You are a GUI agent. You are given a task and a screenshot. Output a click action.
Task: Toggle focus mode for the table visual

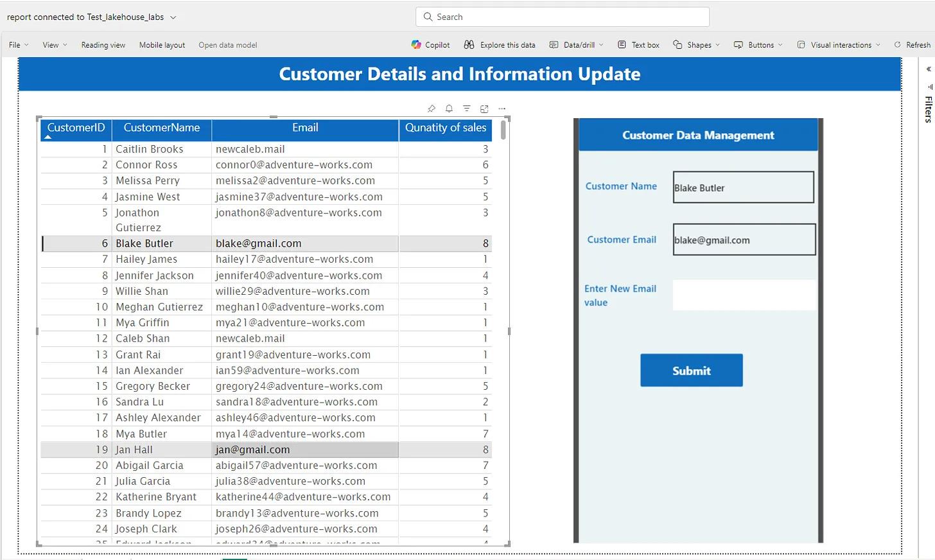pyautogui.click(x=484, y=109)
